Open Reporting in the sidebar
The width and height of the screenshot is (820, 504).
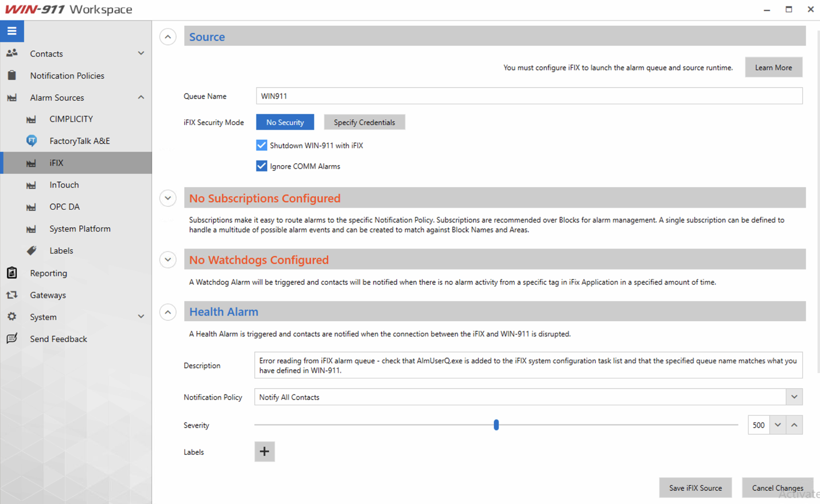point(48,273)
